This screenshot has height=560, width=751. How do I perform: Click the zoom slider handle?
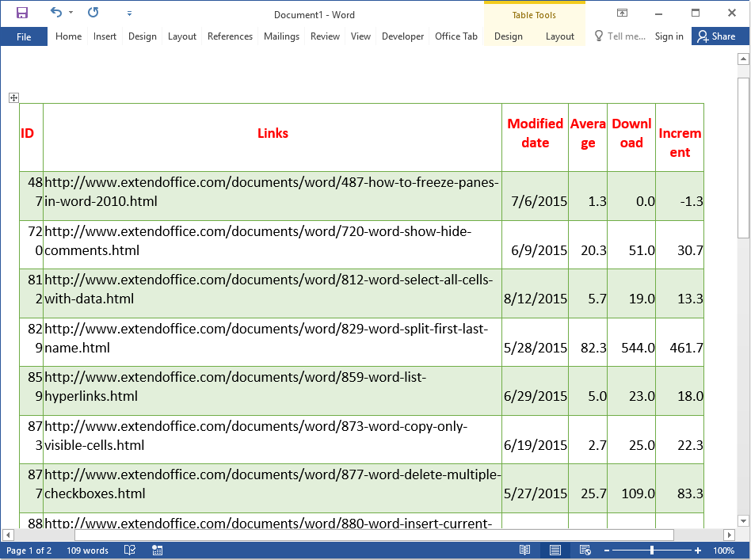tap(652, 550)
